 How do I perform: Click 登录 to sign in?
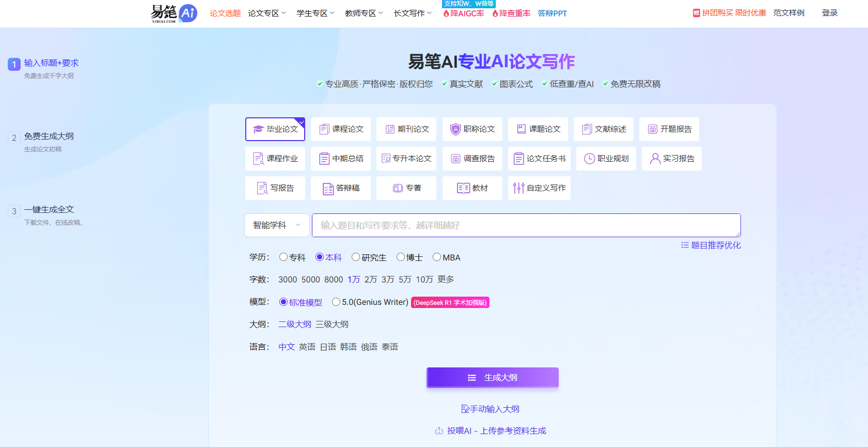pyautogui.click(x=830, y=13)
